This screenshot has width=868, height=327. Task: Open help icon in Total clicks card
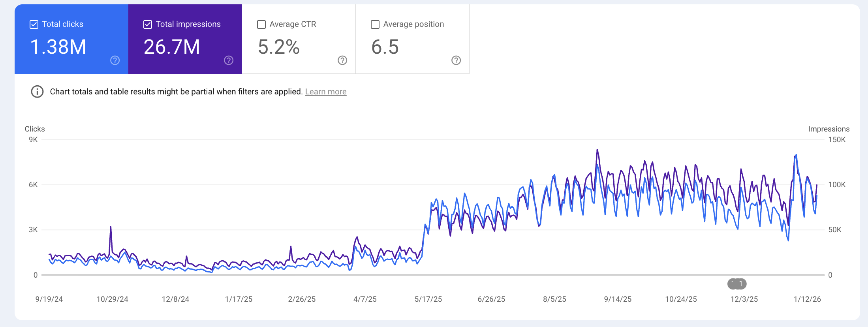pos(115,60)
